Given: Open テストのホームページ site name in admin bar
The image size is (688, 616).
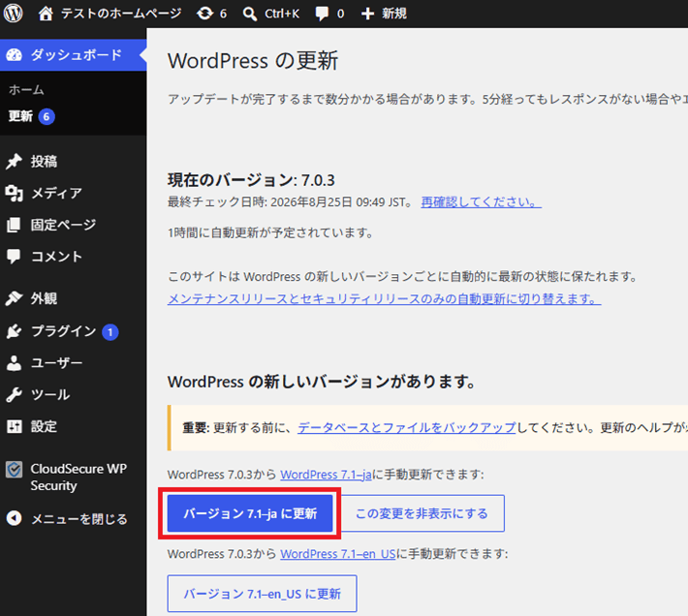Looking at the screenshot, I should 121,14.
